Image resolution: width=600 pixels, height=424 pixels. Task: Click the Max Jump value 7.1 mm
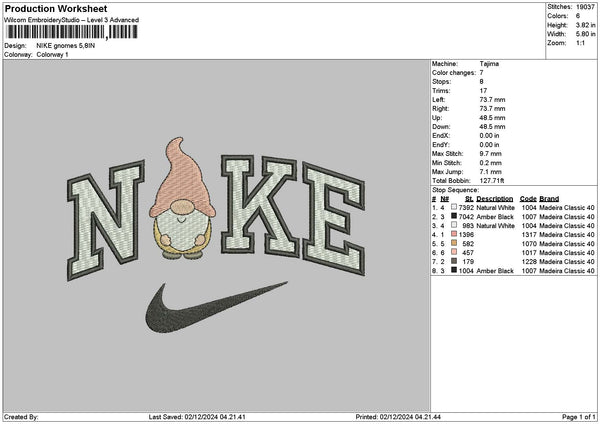[x=491, y=172]
